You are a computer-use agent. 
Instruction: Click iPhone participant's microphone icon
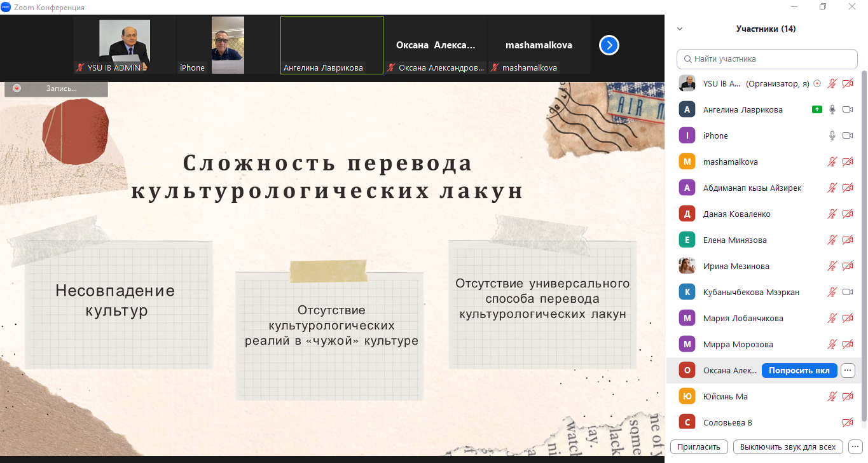832,135
